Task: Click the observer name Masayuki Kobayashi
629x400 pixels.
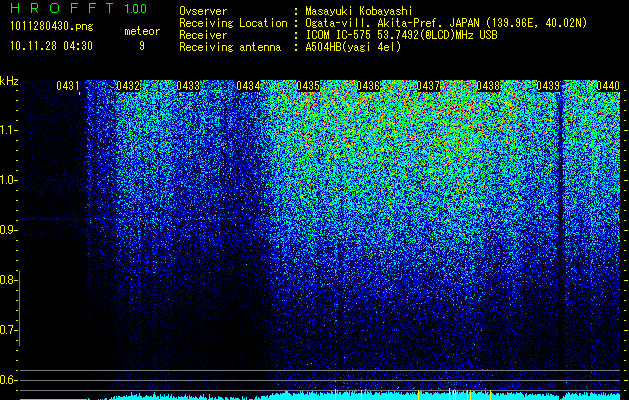Action: pos(359,11)
